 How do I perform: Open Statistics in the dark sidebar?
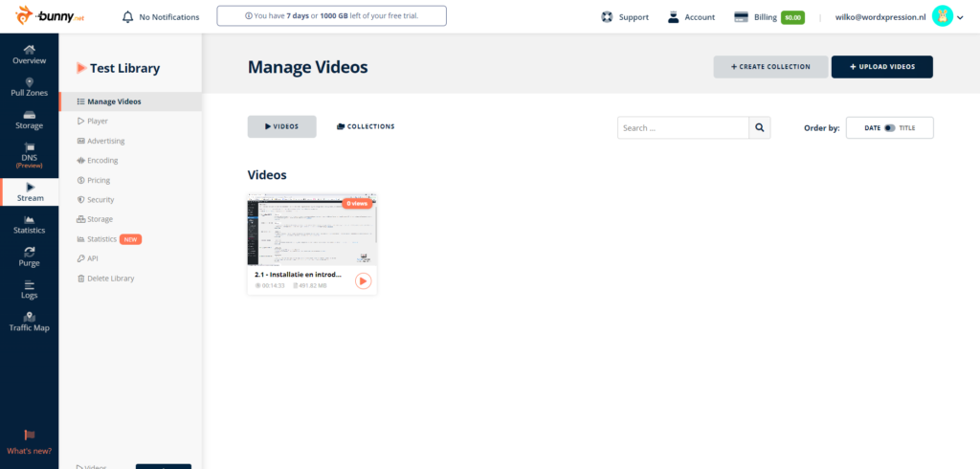tap(30, 225)
